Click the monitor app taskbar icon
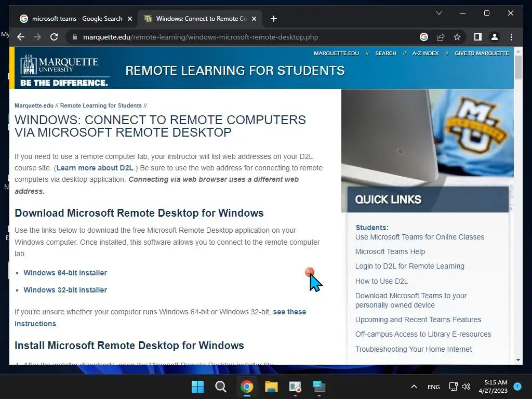Viewport: 532px width, 399px height. point(319,387)
